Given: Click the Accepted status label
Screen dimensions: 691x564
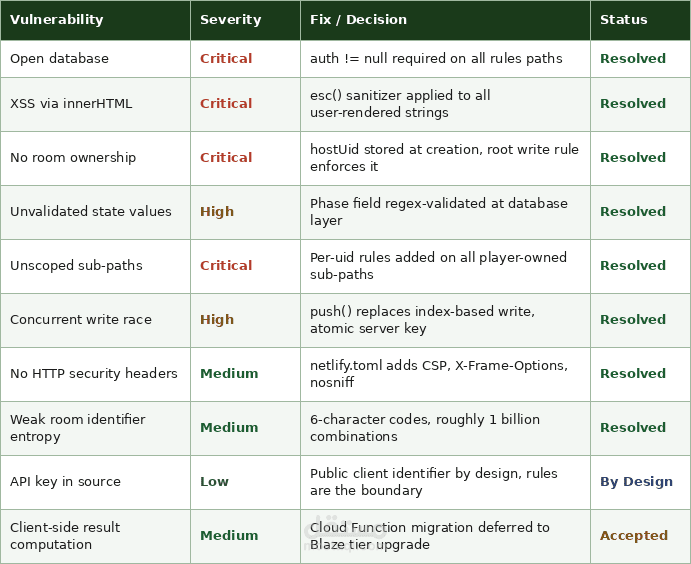Looking at the screenshot, I should 634,536.
